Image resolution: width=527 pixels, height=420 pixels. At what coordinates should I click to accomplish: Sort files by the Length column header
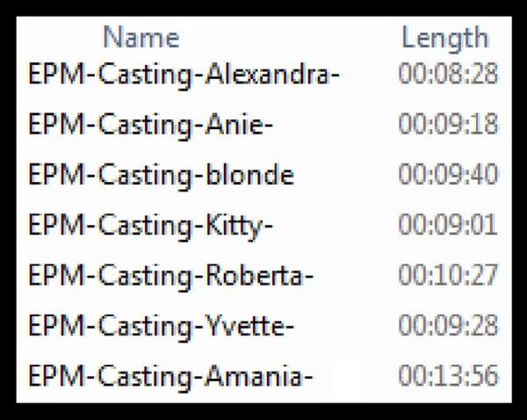click(x=445, y=39)
